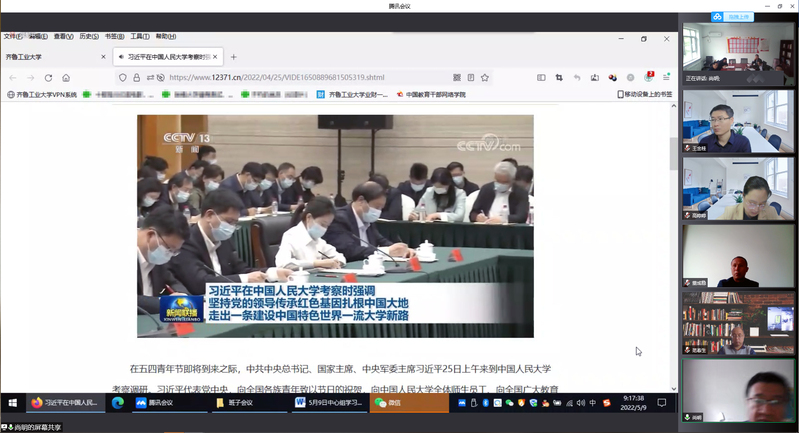Open the 书签 menu
The height and width of the screenshot is (433, 799).
click(115, 37)
